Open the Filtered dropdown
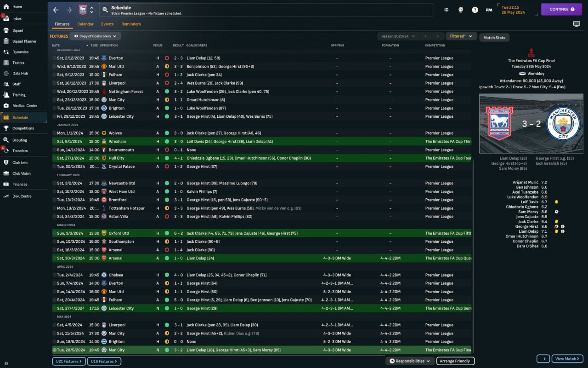The height and width of the screenshot is (368, 588). coord(461,36)
